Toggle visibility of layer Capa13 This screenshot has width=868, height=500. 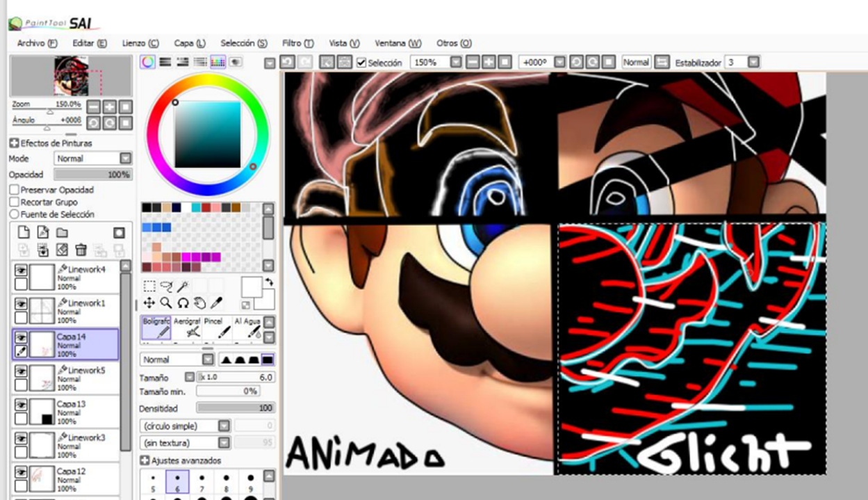click(21, 405)
